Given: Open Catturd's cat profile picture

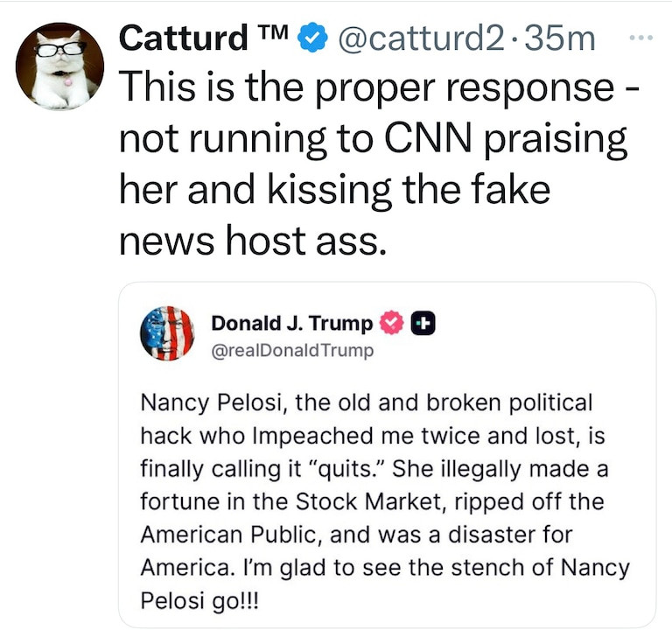Looking at the screenshot, I should click(60, 66).
